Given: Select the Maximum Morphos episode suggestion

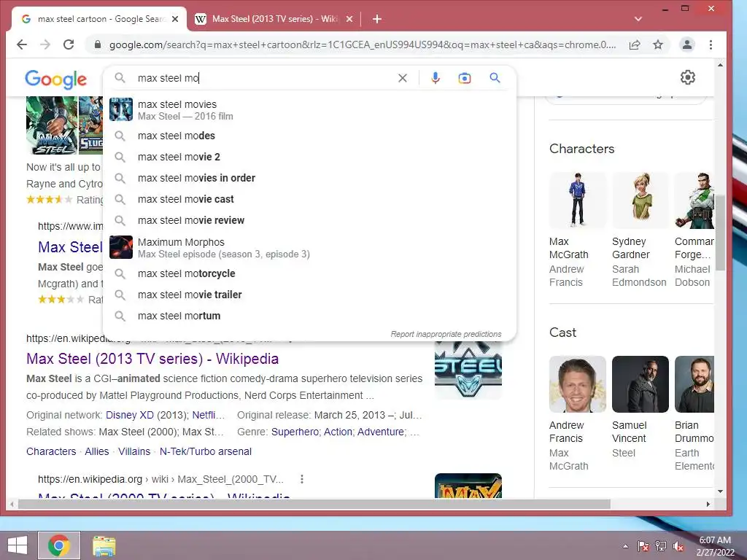Looking at the screenshot, I should pos(309,248).
